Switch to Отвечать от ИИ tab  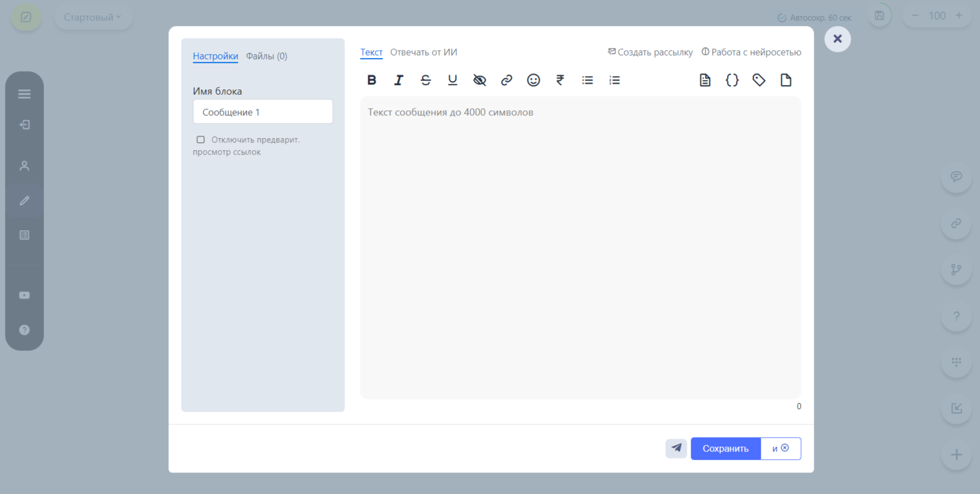point(423,52)
